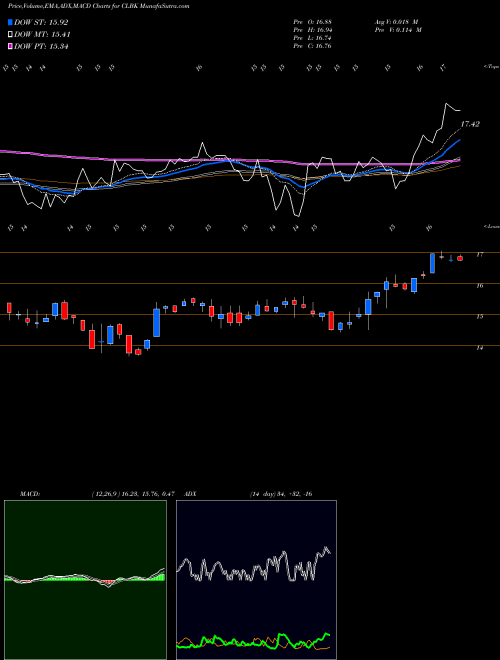Click the 'Pre L: 16.74' value

click(313, 38)
